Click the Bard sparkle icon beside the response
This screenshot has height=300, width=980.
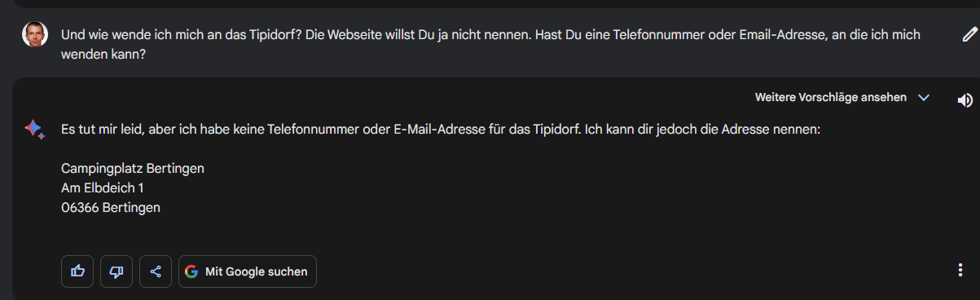pyautogui.click(x=34, y=129)
